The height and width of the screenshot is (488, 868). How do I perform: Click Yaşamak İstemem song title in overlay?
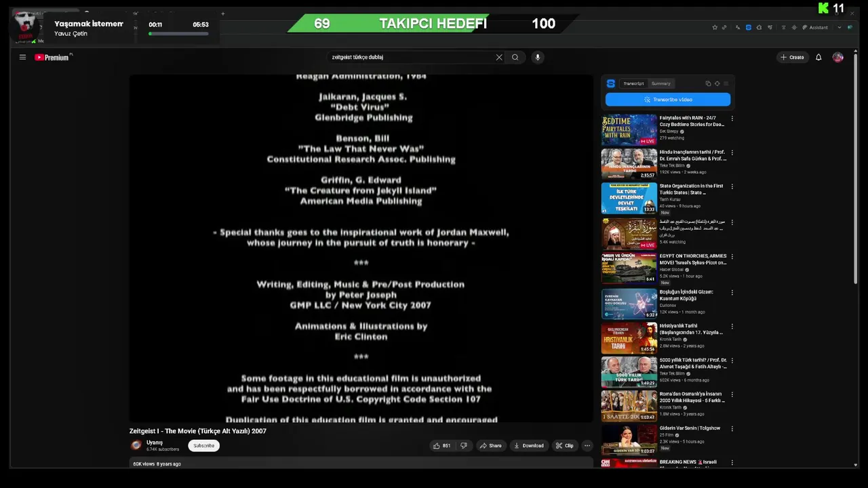[89, 24]
